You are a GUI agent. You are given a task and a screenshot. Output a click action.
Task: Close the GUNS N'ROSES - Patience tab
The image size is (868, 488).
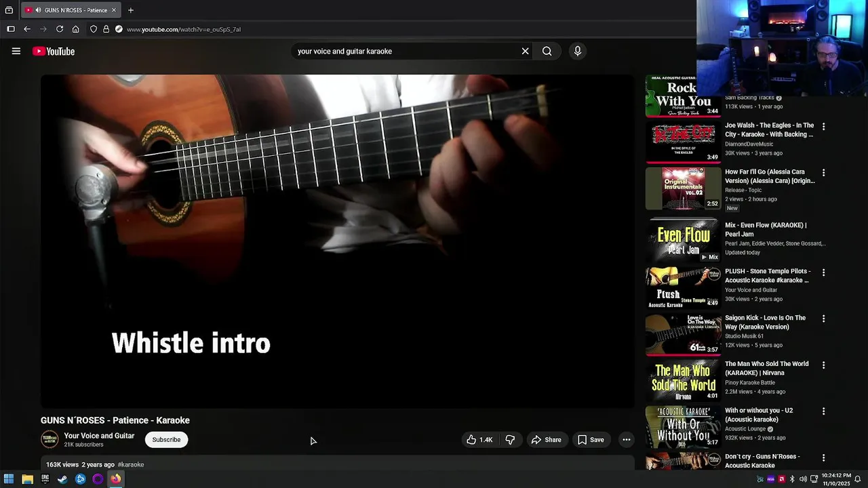(x=114, y=10)
